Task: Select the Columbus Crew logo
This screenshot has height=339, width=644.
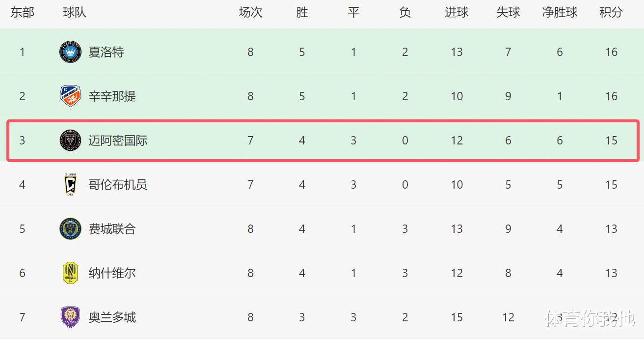Action: [70, 185]
